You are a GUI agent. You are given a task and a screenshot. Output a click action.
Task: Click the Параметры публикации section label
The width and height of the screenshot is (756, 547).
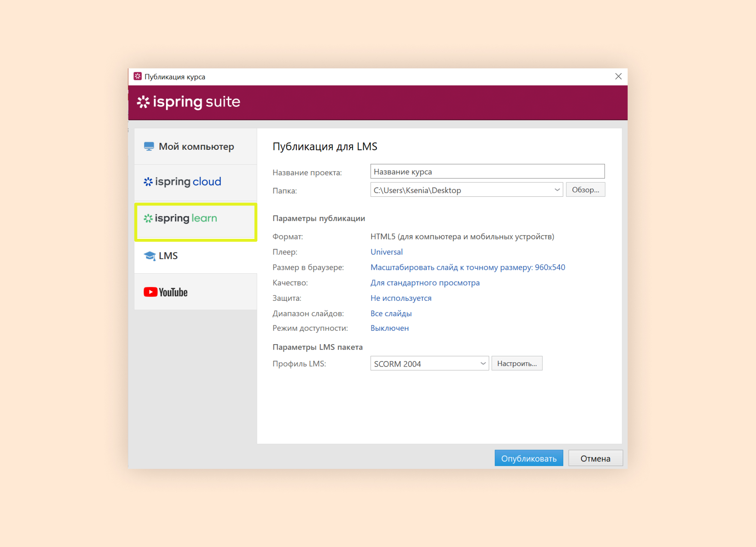(x=319, y=218)
